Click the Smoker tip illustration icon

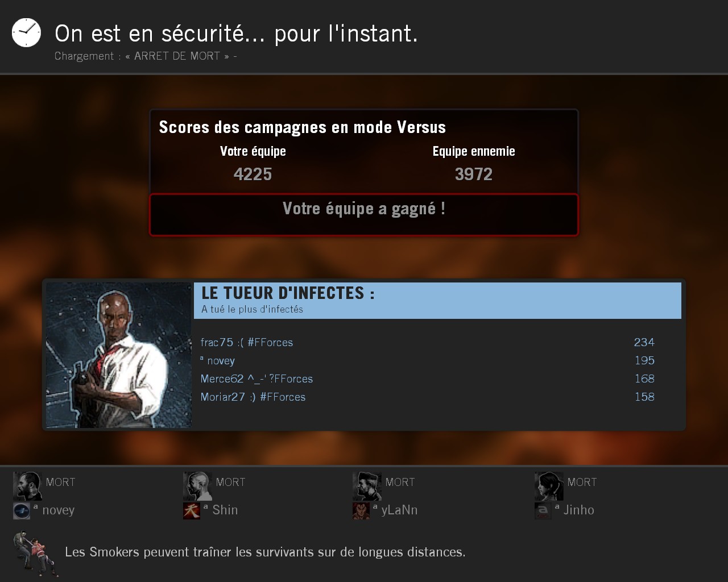[36, 553]
